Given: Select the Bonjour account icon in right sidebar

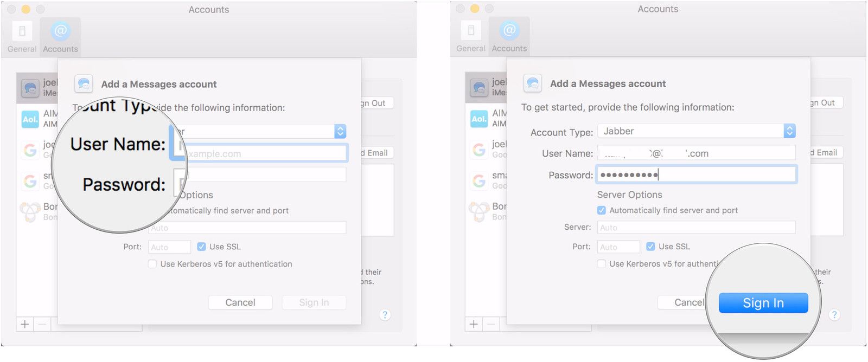Looking at the screenshot, I should click(x=479, y=211).
